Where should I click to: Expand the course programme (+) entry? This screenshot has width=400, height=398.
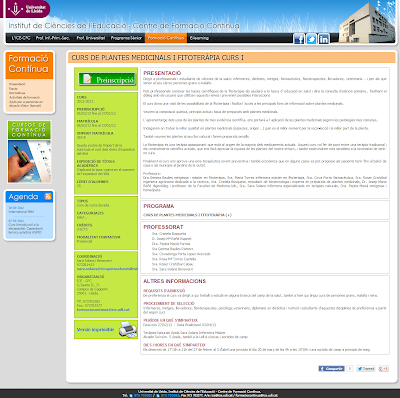(187, 215)
